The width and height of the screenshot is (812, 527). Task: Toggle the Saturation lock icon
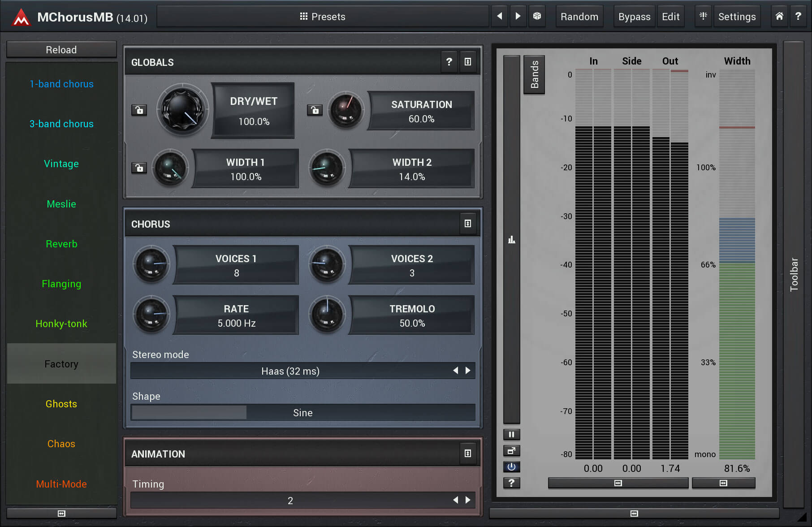coord(315,110)
